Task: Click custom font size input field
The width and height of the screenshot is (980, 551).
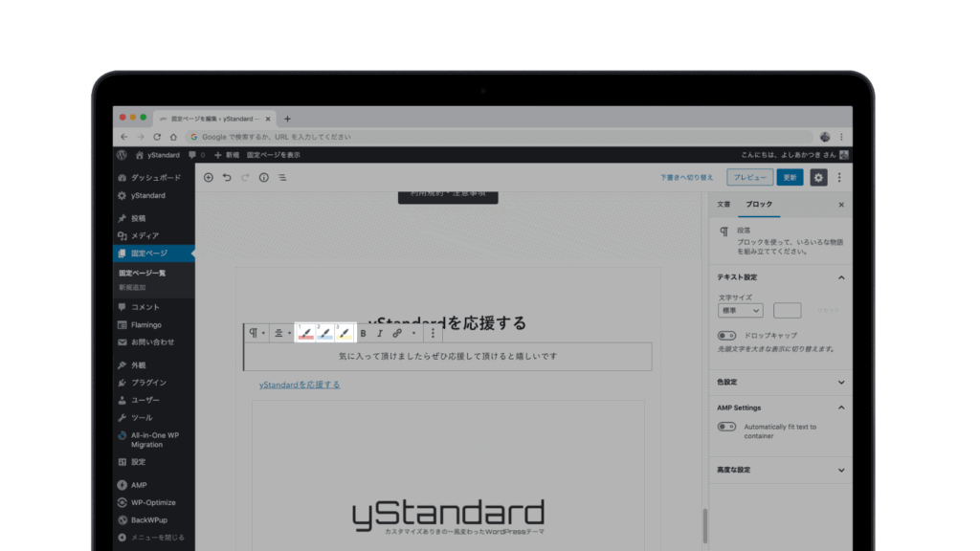Action: click(x=787, y=311)
